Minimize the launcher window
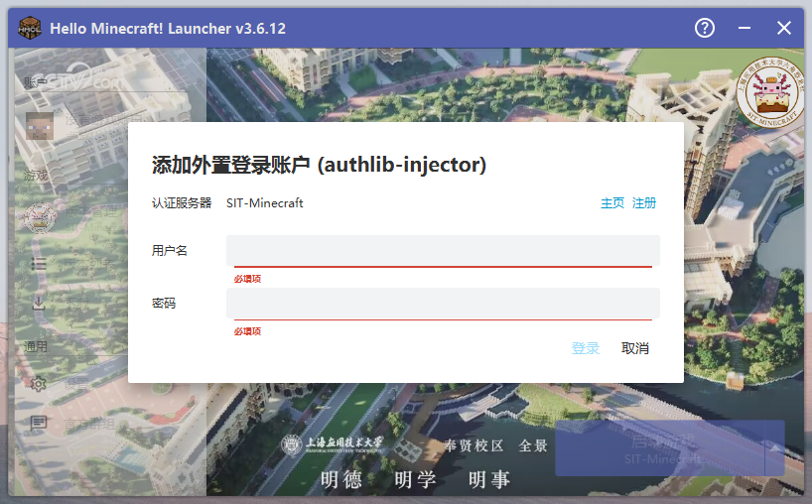812x504 pixels. (x=744, y=28)
